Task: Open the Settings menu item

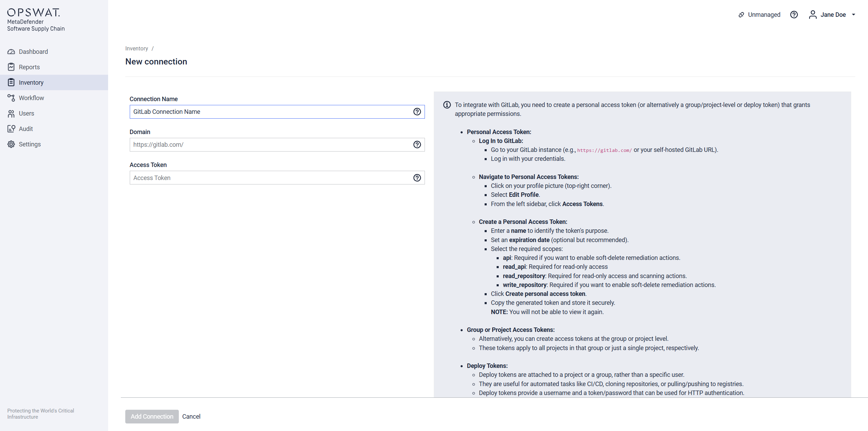Action: [54, 144]
